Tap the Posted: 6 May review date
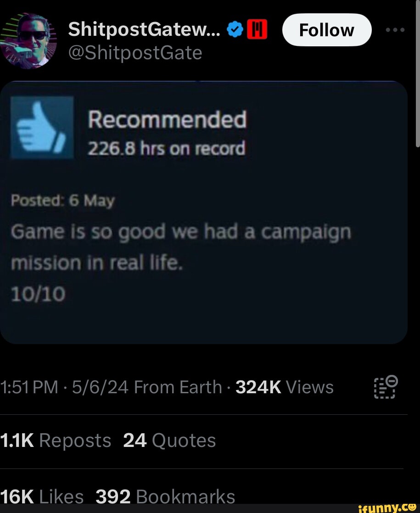The width and height of the screenshot is (420, 513). click(x=62, y=200)
